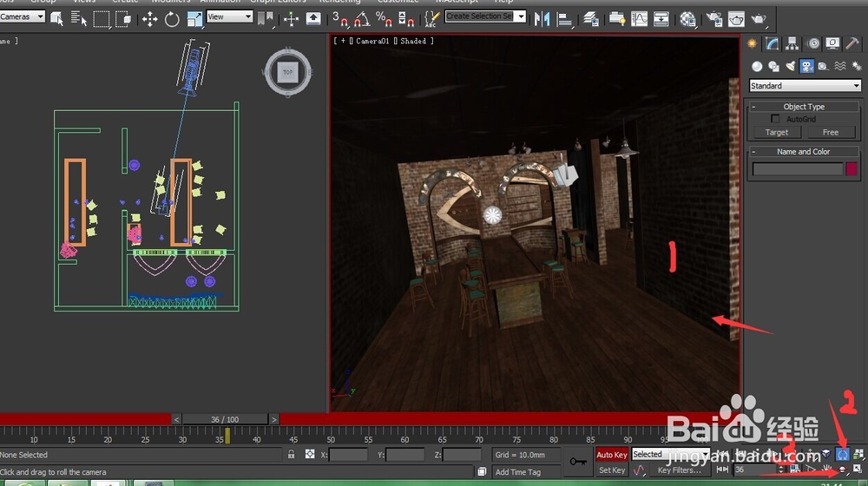This screenshot has width=868, height=486.
Task: Toggle Spinner Snap
Action: [405, 19]
